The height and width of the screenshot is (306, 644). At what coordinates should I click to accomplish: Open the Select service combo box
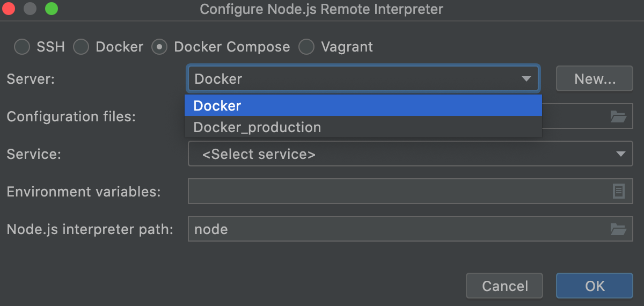pyautogui.click(x=397, y=154)
